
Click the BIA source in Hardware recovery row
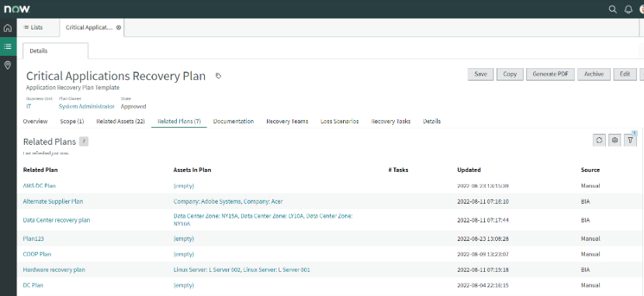tap(585, 270)
